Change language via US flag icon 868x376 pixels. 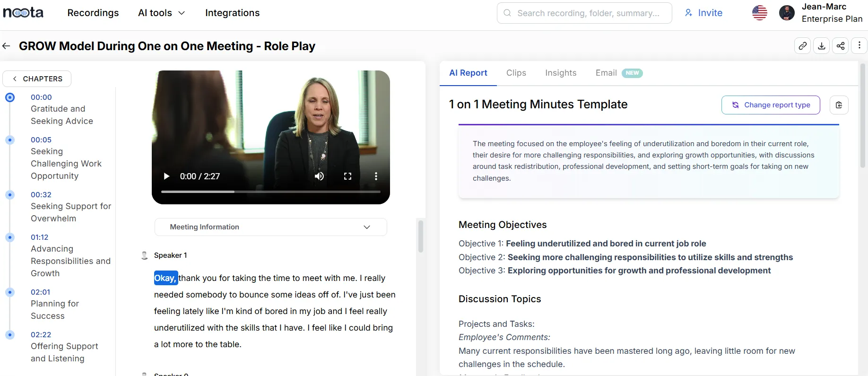pyautogui.click(x=760, y=13)
